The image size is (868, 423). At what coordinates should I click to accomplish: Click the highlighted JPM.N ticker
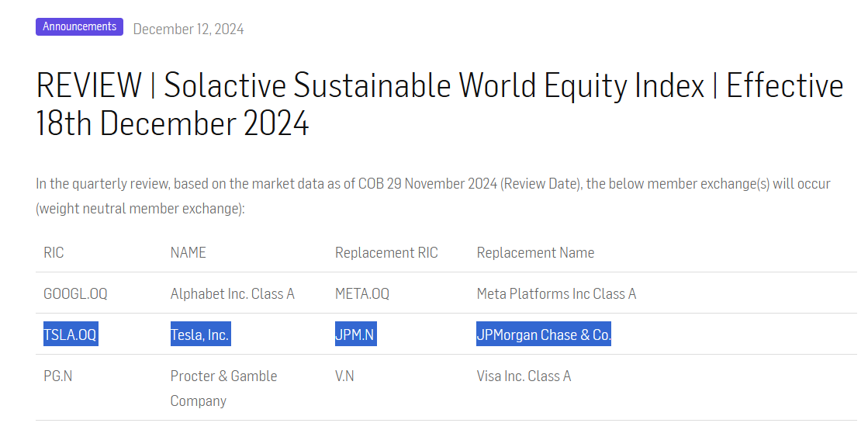coord(356,335)
